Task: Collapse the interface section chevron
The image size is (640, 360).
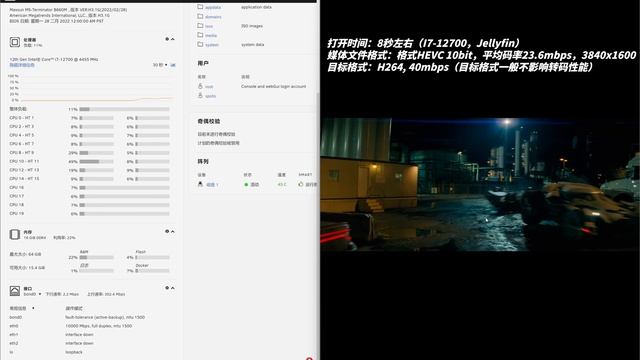Action: pos(173,288)
